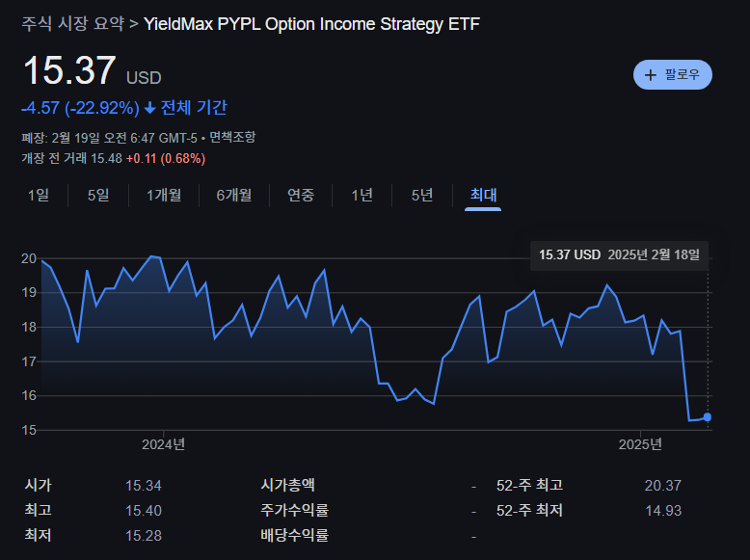Image resolution: width=750 pixels, height=560 pixels.
Task: Click the 최고 value 15.40
Action: [144, 510]
